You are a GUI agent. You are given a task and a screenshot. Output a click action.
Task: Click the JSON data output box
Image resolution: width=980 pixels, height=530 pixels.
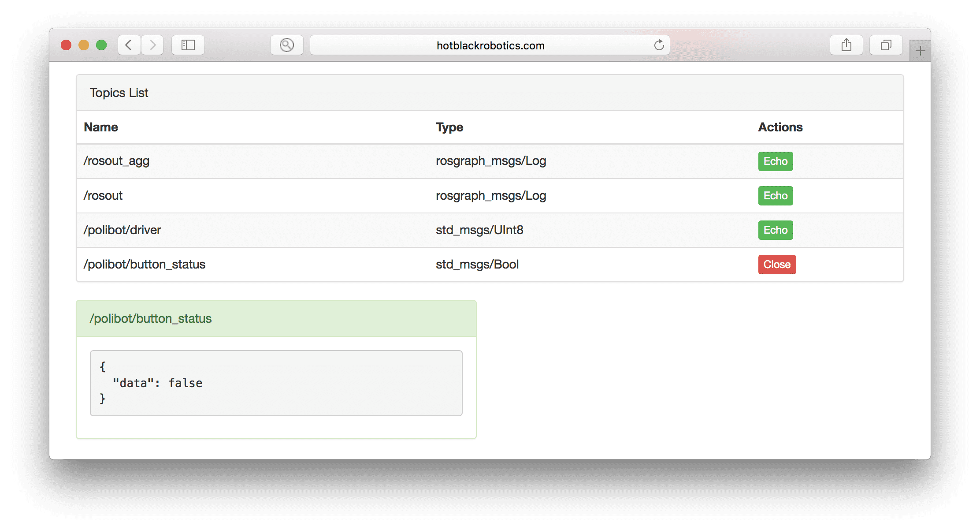(276, 383)
